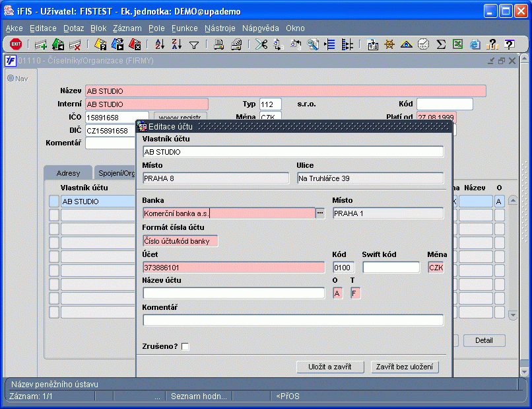This screenshot has height=409, width=532.
Task: Click the Zavřít bez uložení button
Action: (405, 367)
